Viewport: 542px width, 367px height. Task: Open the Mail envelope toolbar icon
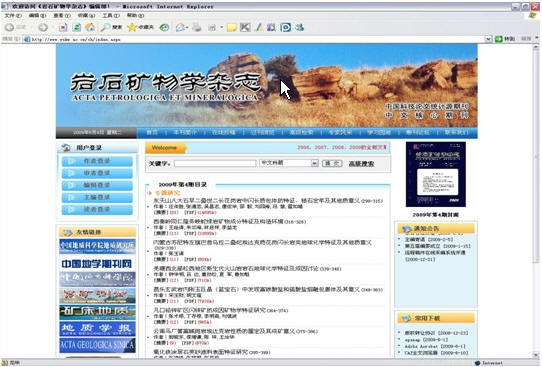pos(180,27)
